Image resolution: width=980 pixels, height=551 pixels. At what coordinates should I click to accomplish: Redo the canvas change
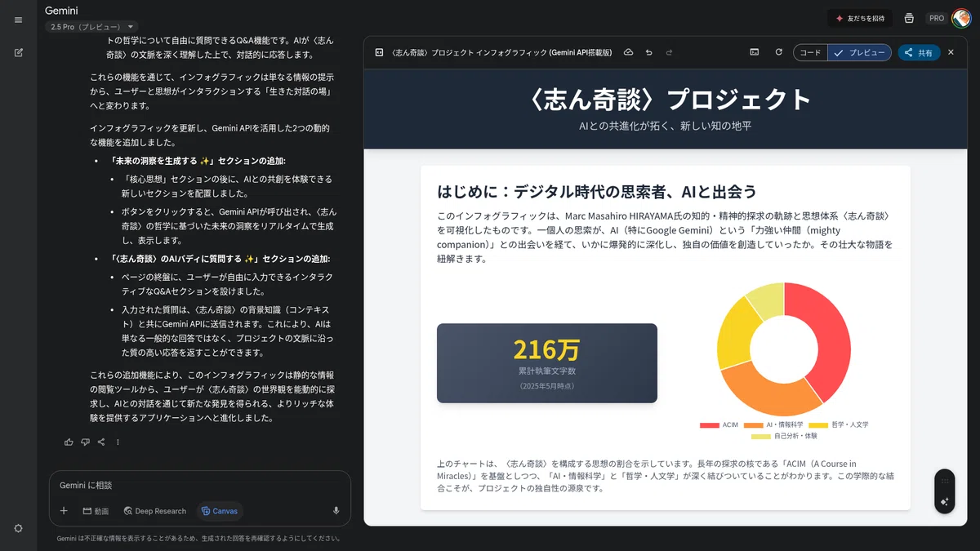669,52
